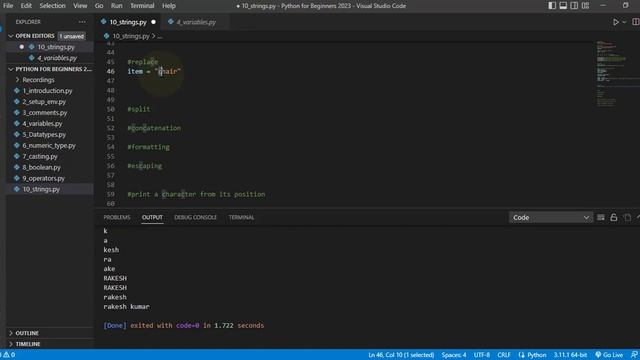The image size is (640, 360).
Task: Expand Timeline section
Action: click(28, 344)
